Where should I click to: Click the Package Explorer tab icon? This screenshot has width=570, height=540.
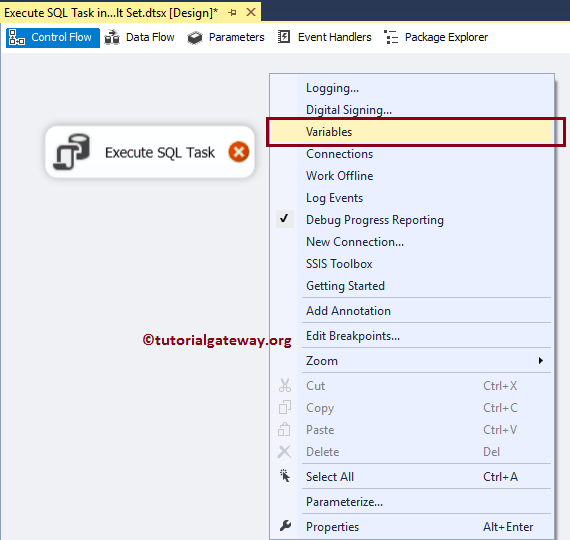tap(391, 37)
